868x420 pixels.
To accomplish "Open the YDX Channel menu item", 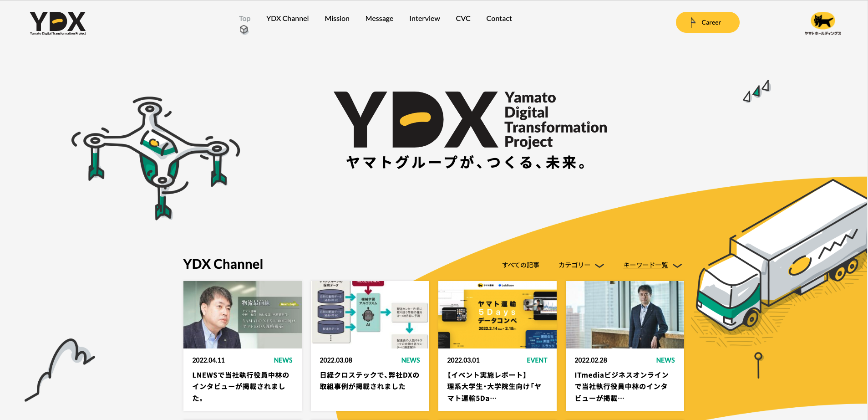I will click(287, 19).
